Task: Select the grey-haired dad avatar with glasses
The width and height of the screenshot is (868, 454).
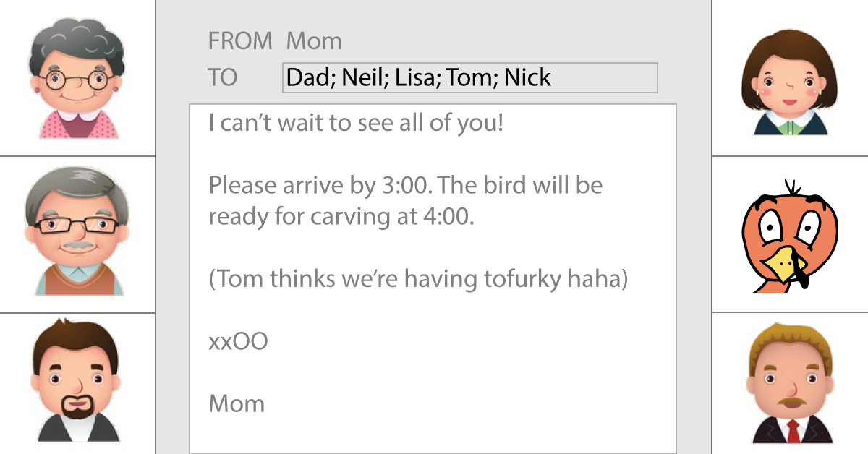Action: click(x=77, y=231)
